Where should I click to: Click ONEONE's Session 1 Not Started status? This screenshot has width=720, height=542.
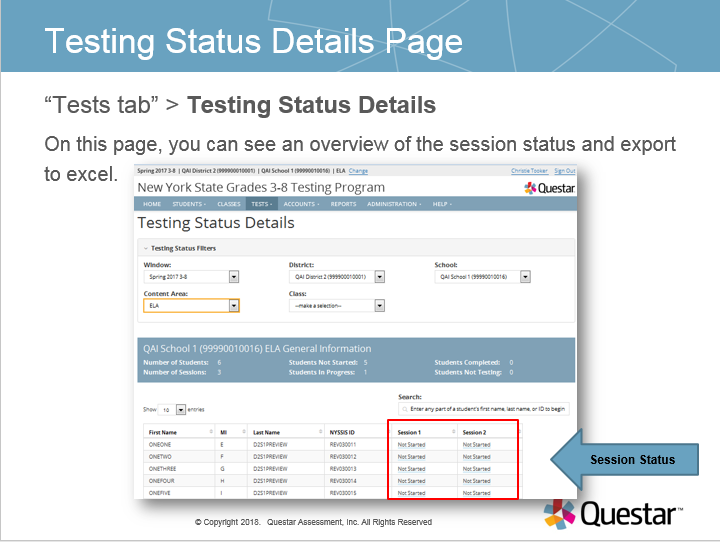pos(411,445)
